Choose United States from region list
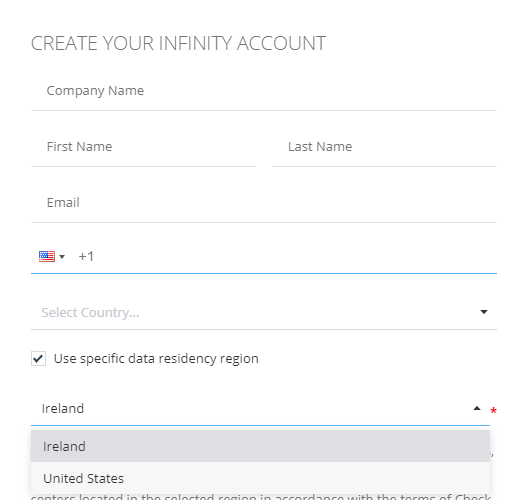This screenshot has width=530, height=500. [260, 478]
